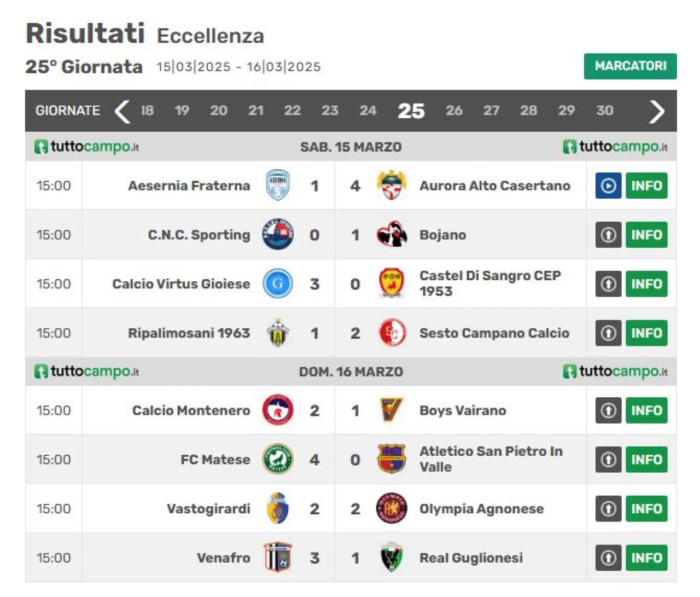The image size is (700, 597).
Task: Open INFO for Ripalimosani 1963 match
Action: (646, 333)
